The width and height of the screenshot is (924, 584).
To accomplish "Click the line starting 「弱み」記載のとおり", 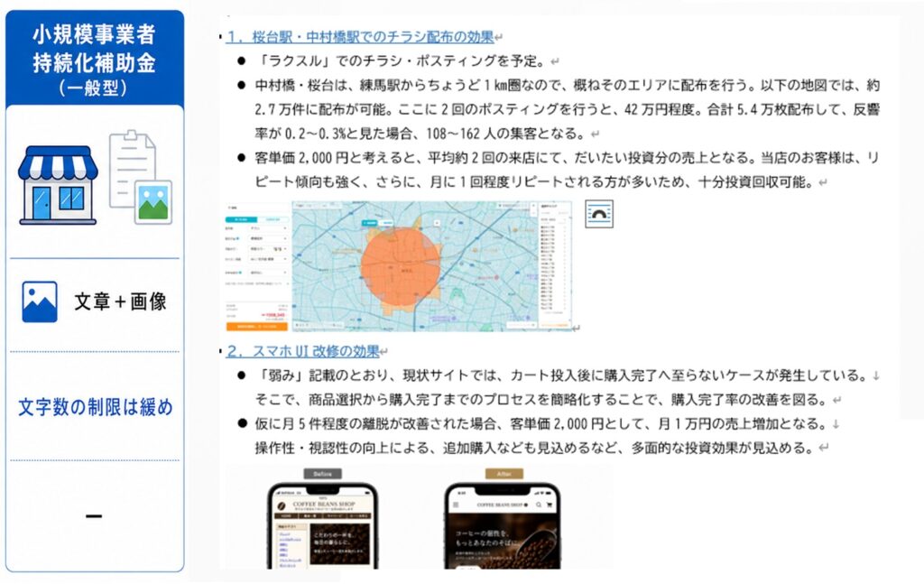I will (x=561, y=375).
